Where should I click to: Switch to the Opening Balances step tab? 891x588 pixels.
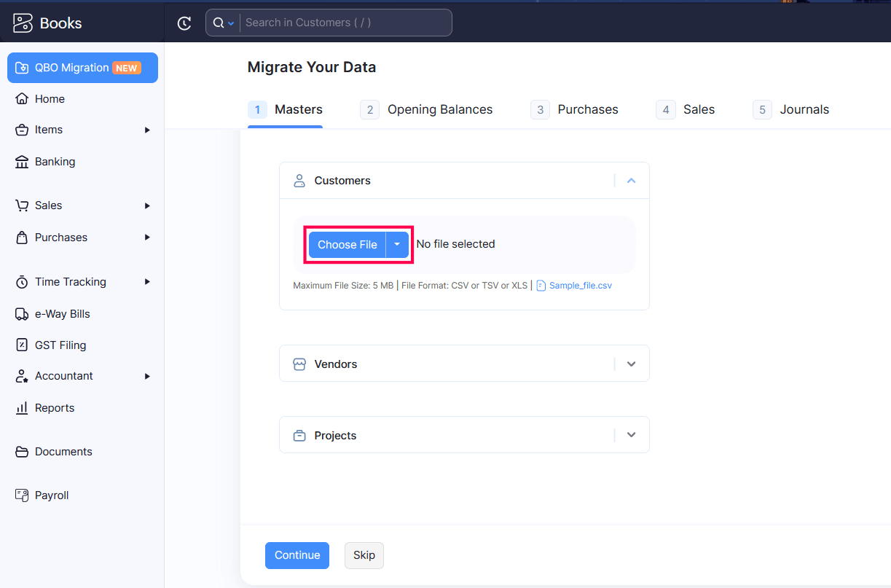pos(426,110)
